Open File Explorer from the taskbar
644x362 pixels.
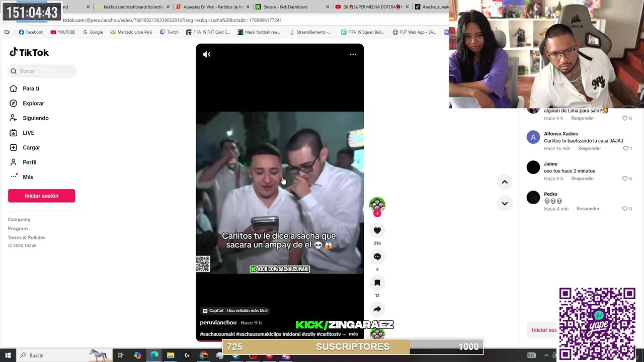[x=171, y=355]
